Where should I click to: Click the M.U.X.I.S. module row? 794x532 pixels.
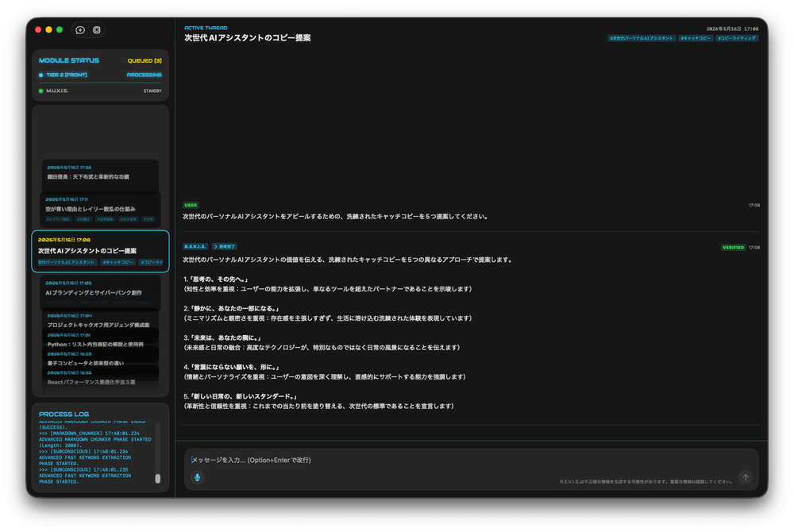(100, 91)
